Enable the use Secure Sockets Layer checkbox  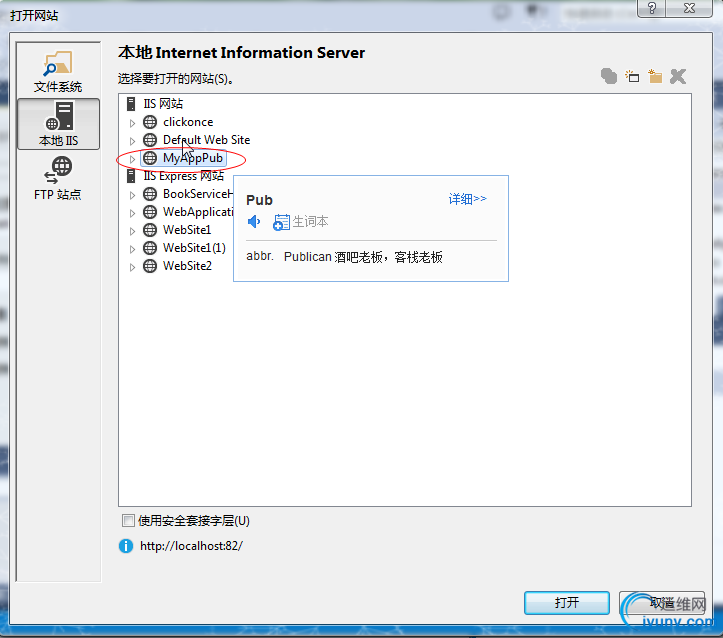[128, 521]
